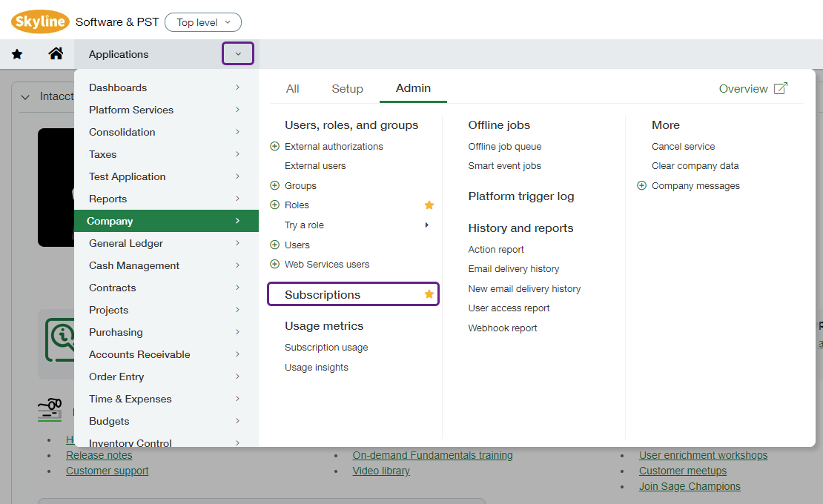
Task: Open the Video library link
Action: point(380,470)
